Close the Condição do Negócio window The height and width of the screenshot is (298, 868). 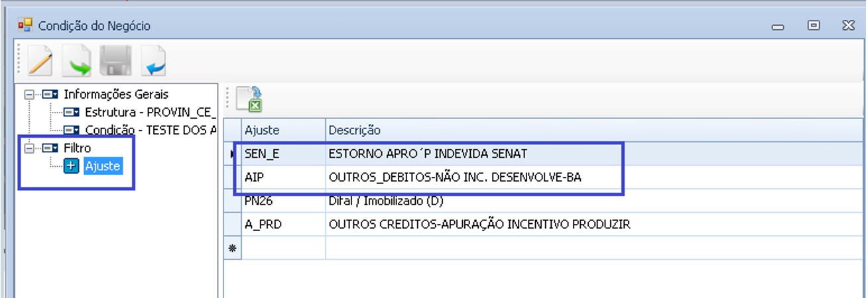pos(848,26)
